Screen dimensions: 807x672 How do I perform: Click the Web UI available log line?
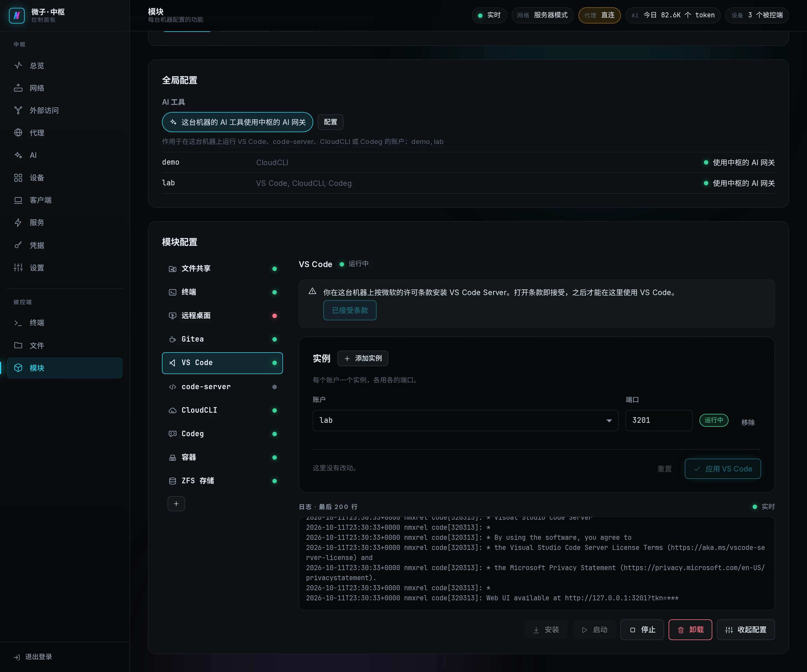(492, 598)
